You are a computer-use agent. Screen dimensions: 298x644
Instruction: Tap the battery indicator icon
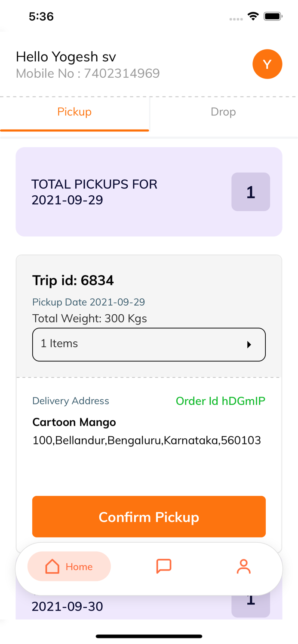[x=273, y=16]
